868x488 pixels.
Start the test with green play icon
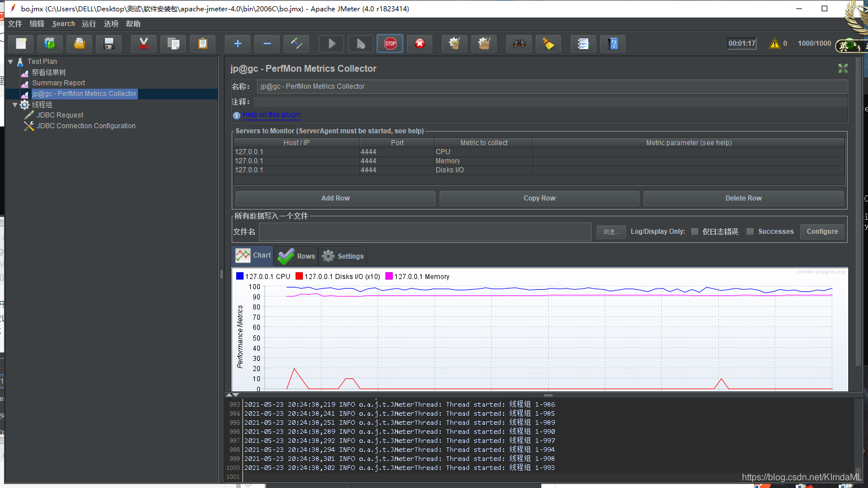pyautogui.click(x=331, y=43)
